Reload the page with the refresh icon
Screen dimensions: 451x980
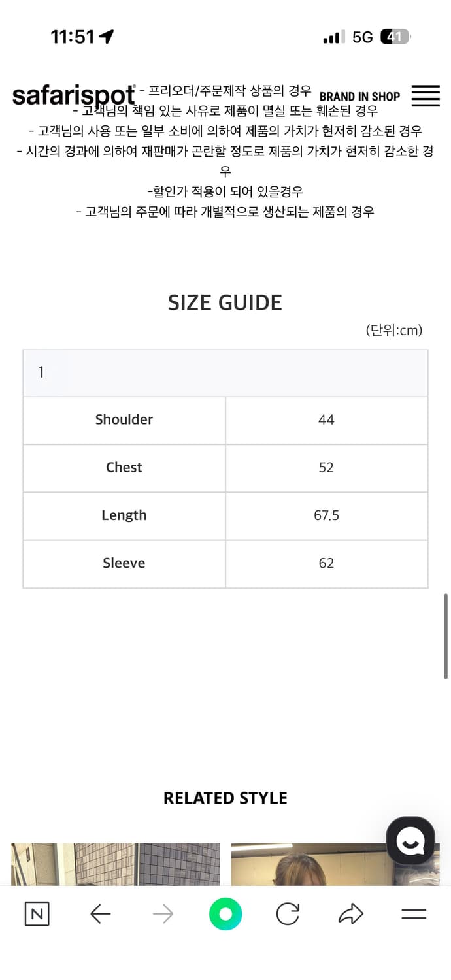288,914
